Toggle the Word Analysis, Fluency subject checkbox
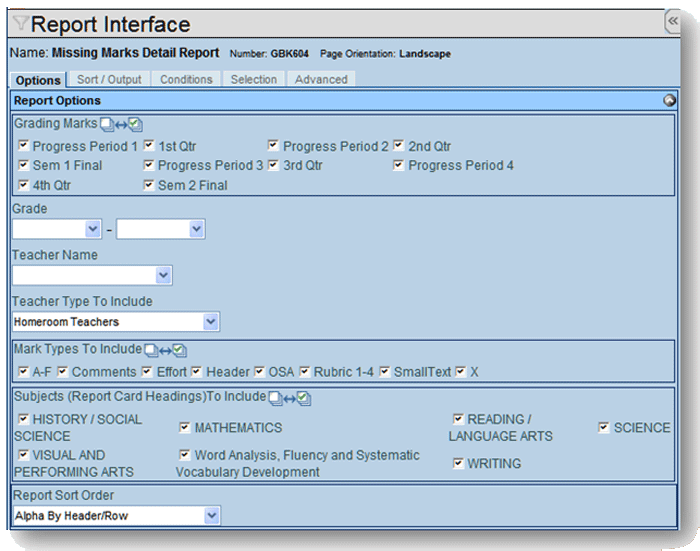 [184, 455]
